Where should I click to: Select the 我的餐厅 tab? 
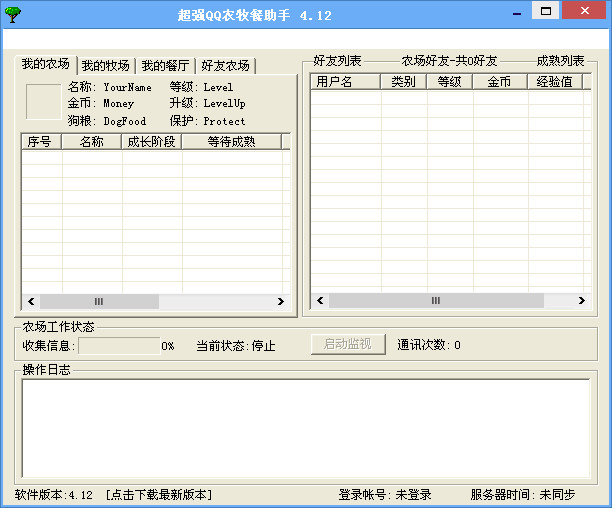tap(165, 66)
